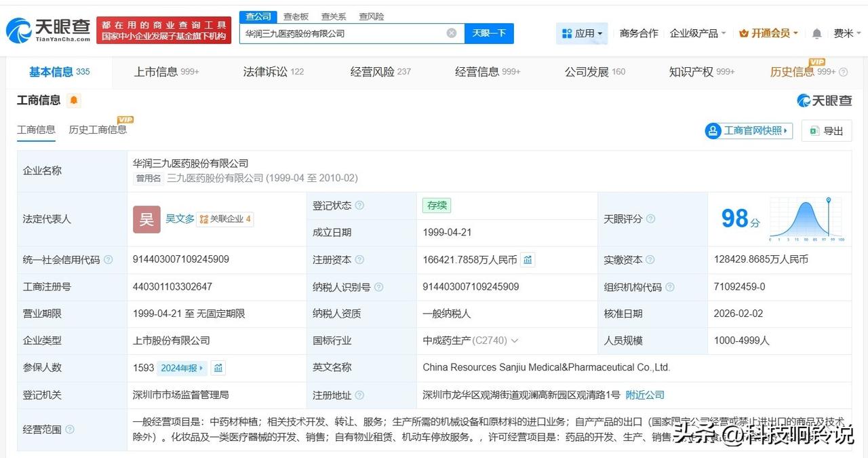
Task: Select the 公司发展 160 tab
Action: 595,71
